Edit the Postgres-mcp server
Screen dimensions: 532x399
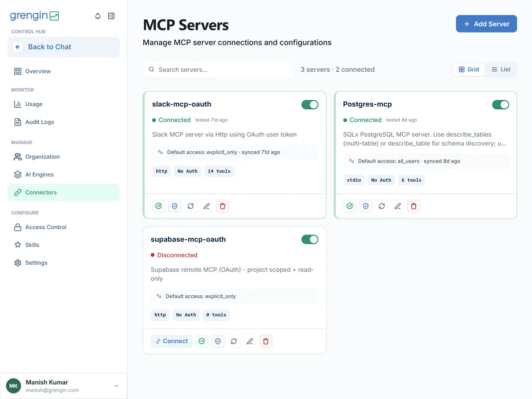click(398, 206)
